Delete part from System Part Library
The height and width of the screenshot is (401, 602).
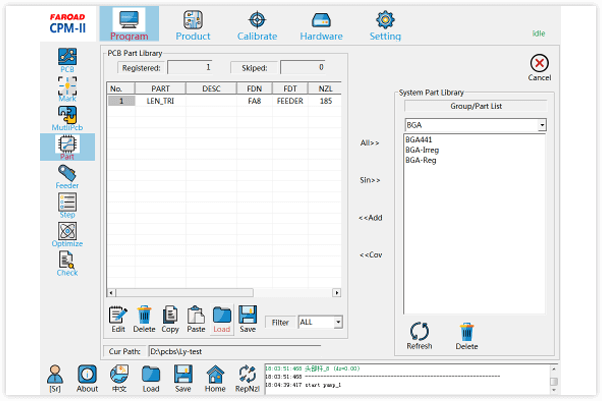[x=466, y=336]
